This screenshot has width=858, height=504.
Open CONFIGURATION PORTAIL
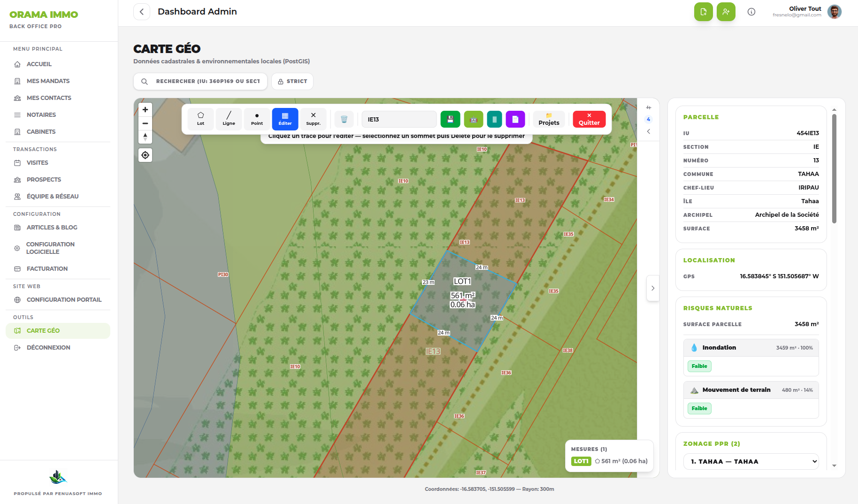[58, 300]
